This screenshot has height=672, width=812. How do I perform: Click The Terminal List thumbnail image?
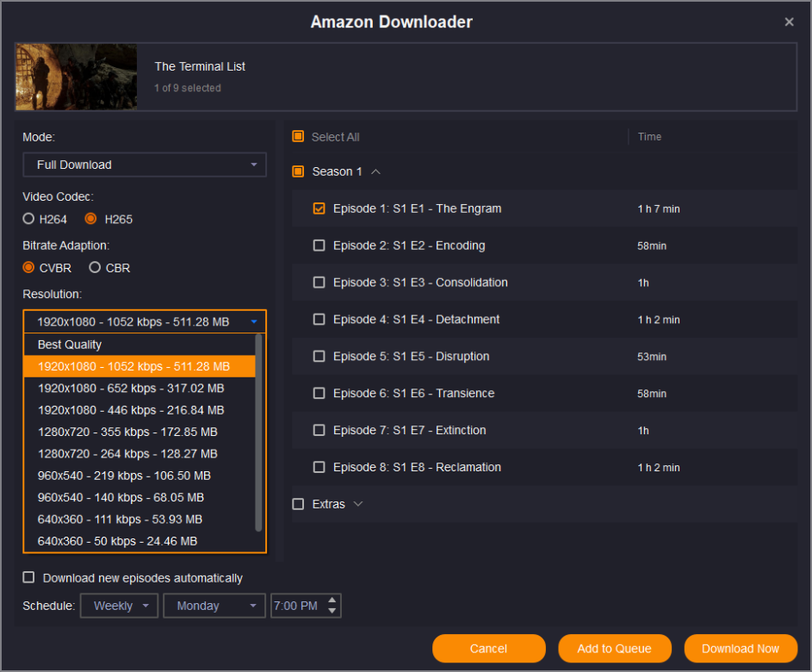pyautogui.click(x=77, y=78)
